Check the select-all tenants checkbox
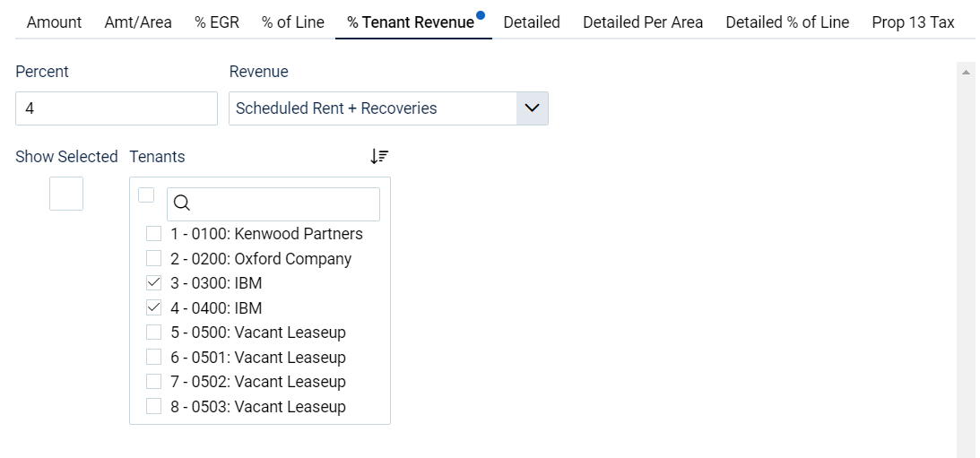This screenshot has width=980, height=458. pyautogui.click(x=146, y=195)
